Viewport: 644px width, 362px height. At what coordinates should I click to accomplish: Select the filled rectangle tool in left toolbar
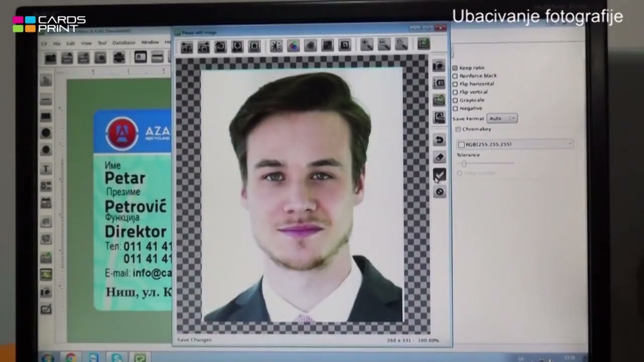46,117
